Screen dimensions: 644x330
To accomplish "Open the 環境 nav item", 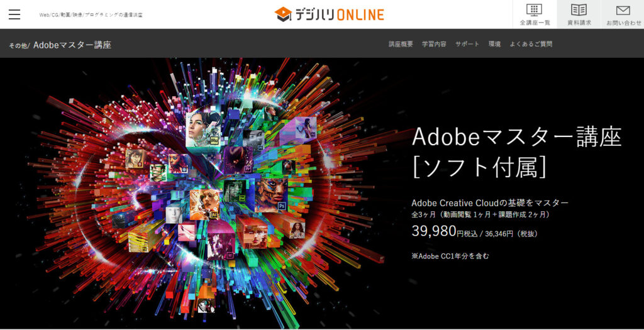I will coord(494,44).
